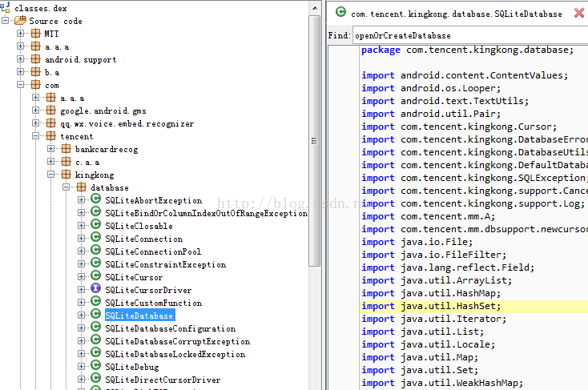Expand the google.android.gms package node
The image size is (588, 390).
pyautogui.click(x=36, y=111)
